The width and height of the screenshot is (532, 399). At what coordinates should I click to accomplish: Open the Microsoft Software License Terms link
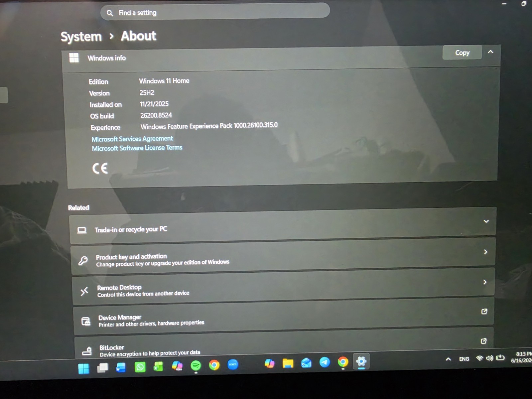point(137,148)
